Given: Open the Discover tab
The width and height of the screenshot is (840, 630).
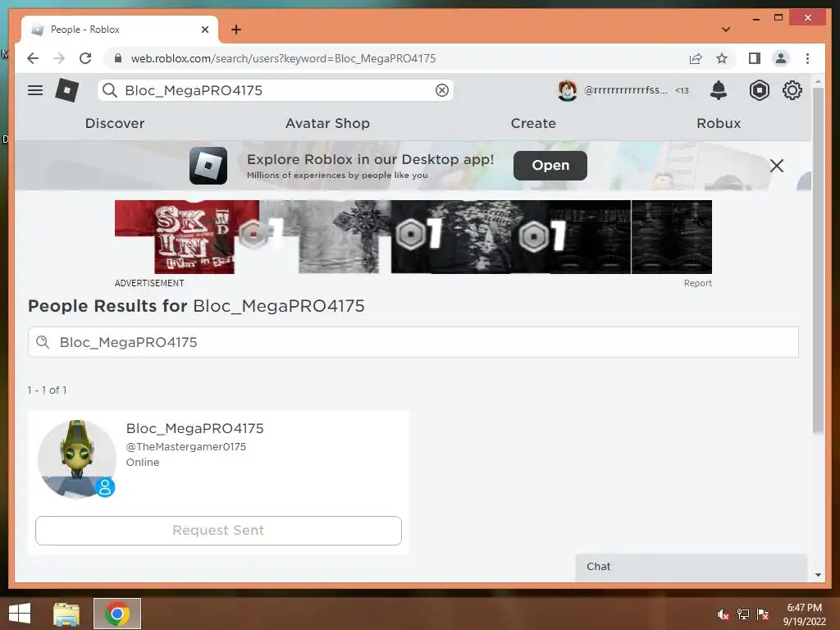Looking at the screenshot, I should point(115,123).
